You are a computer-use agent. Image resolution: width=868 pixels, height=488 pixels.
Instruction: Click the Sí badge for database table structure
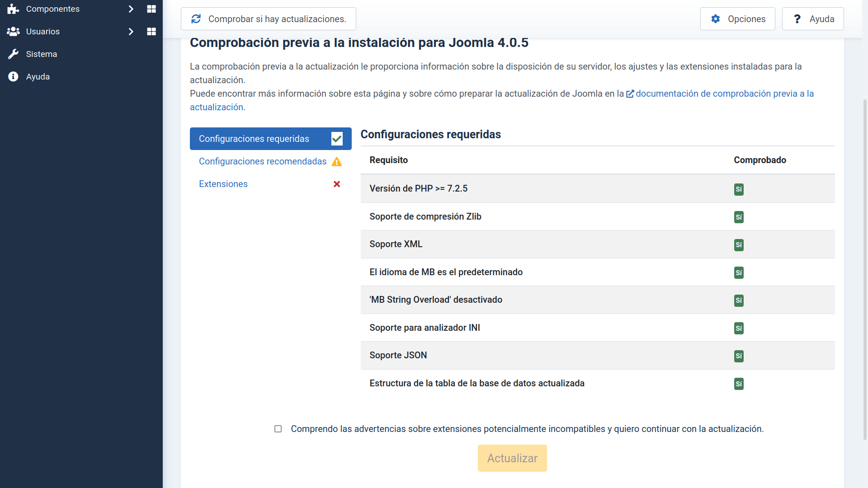pos(739,384)
